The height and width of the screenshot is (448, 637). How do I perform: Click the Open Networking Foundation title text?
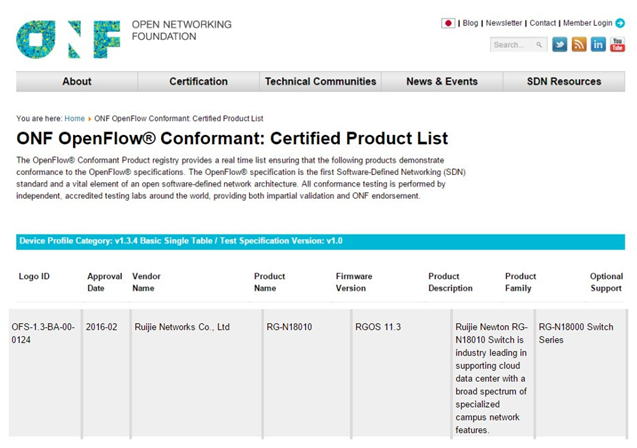(x=182, y=30)
